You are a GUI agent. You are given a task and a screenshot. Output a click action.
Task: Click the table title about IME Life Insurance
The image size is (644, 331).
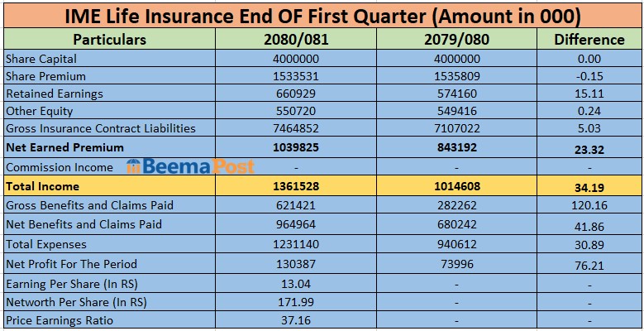[322, 14]
